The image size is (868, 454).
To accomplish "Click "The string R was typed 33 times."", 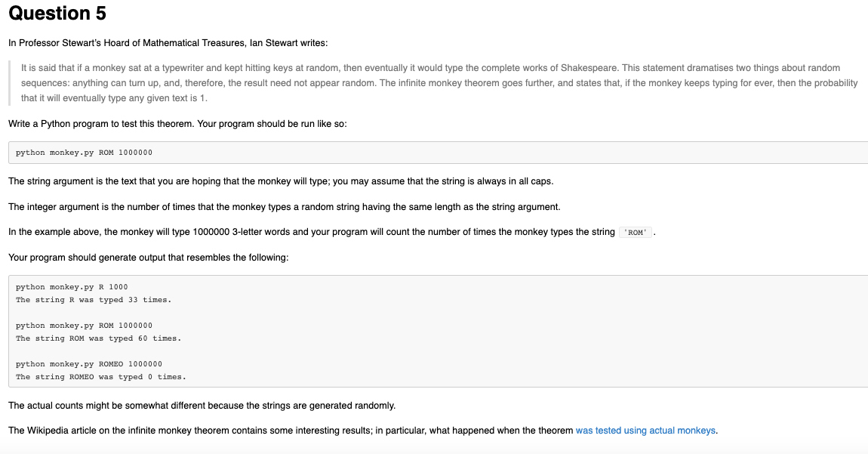I will click(94, 300).
